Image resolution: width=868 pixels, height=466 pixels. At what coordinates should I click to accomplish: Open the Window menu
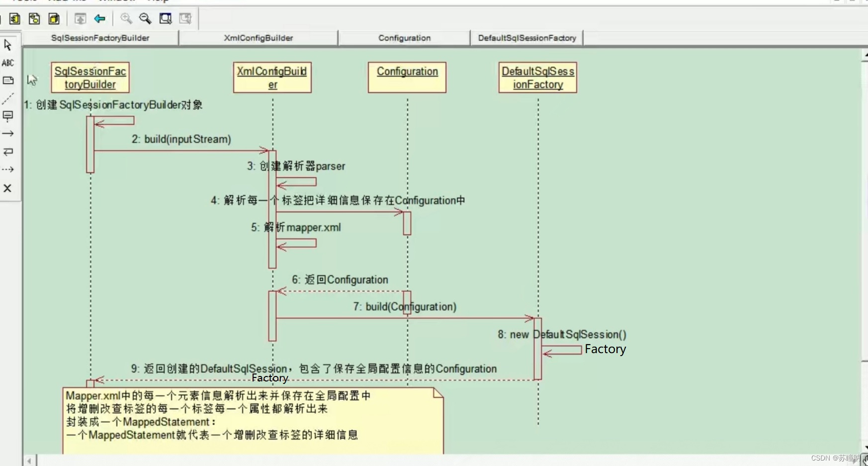click(x=115, y=1)
